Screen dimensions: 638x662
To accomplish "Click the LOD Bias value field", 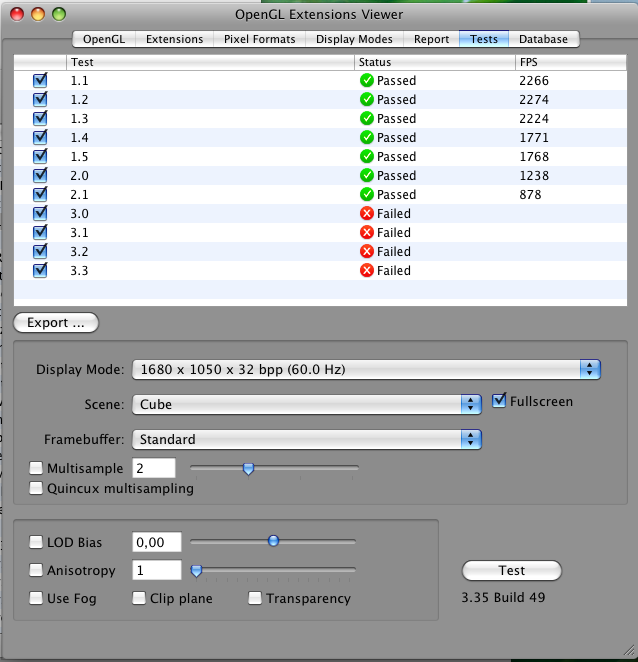I will pyautogui.click(x=157, y=542).
